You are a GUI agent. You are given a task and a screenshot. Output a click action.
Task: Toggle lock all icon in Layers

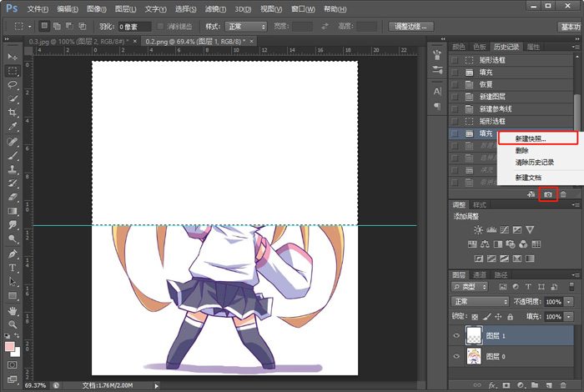click(510, 317)
